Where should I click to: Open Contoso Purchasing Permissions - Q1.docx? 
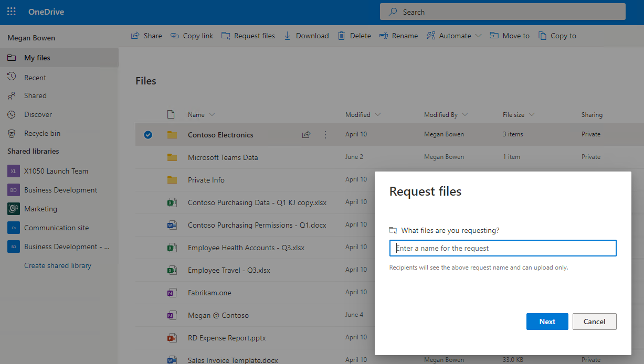click(x=257, y=225)
